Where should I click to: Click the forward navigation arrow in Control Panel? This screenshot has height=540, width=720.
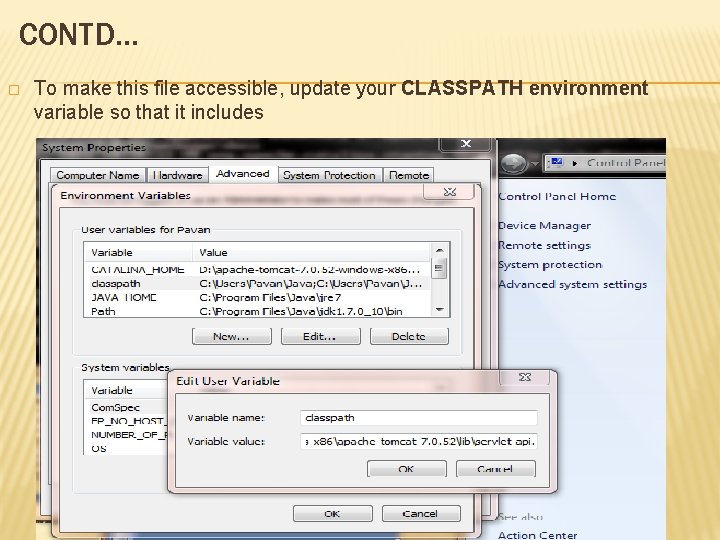pos(513,163)
